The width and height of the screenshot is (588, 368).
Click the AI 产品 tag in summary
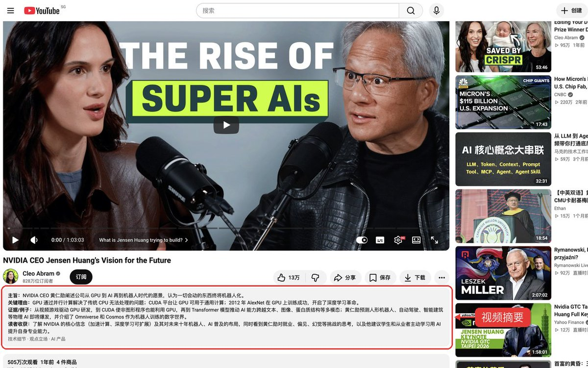click(x=58, y=339)
